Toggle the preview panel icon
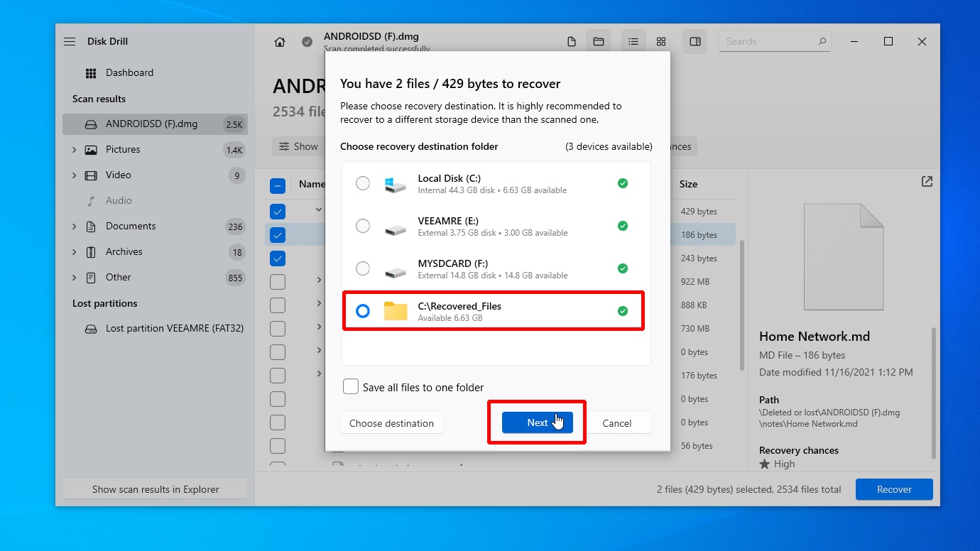This screenshot has width=980, height=551. point(695,42)
